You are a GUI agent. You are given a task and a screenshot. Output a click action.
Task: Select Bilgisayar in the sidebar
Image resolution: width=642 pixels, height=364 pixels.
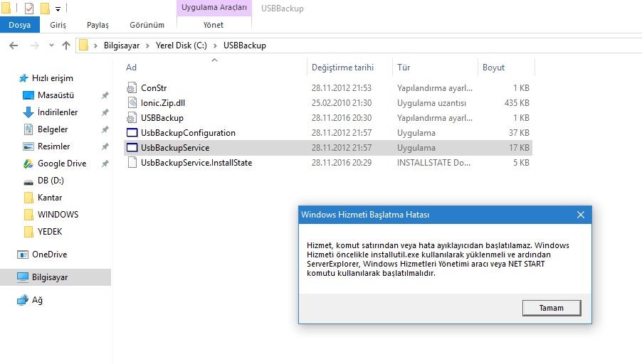coord(56,277)
